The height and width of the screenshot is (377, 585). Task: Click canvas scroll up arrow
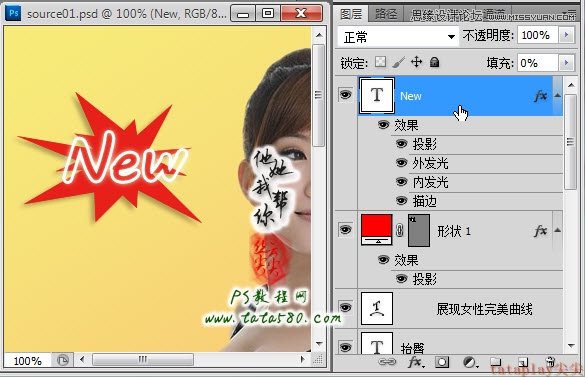click(319, 35)
